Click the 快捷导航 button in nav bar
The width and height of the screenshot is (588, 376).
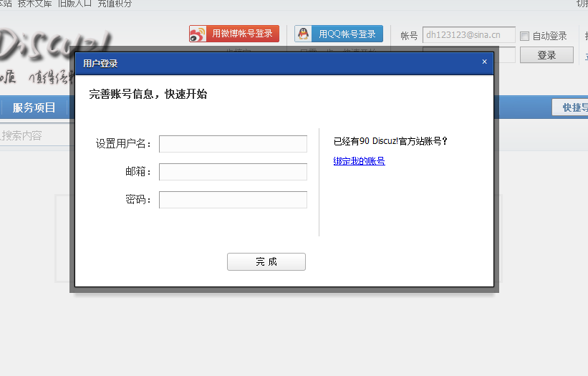[x=570, y=107]
